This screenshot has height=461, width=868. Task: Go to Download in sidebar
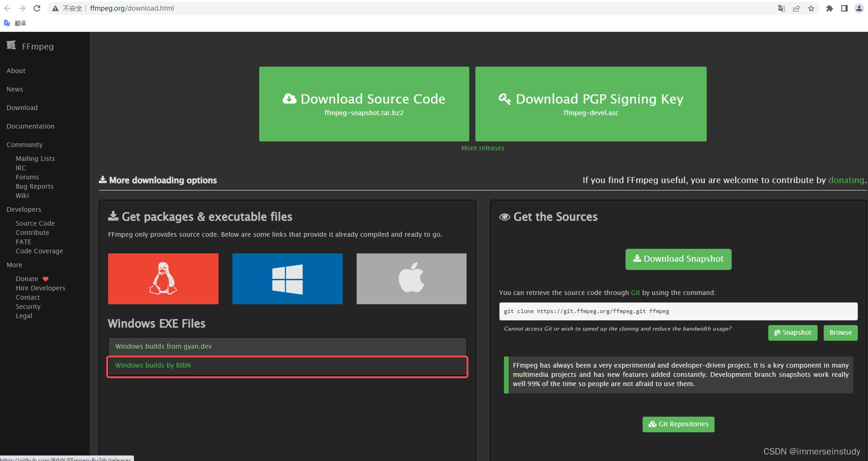click(22, 108)
